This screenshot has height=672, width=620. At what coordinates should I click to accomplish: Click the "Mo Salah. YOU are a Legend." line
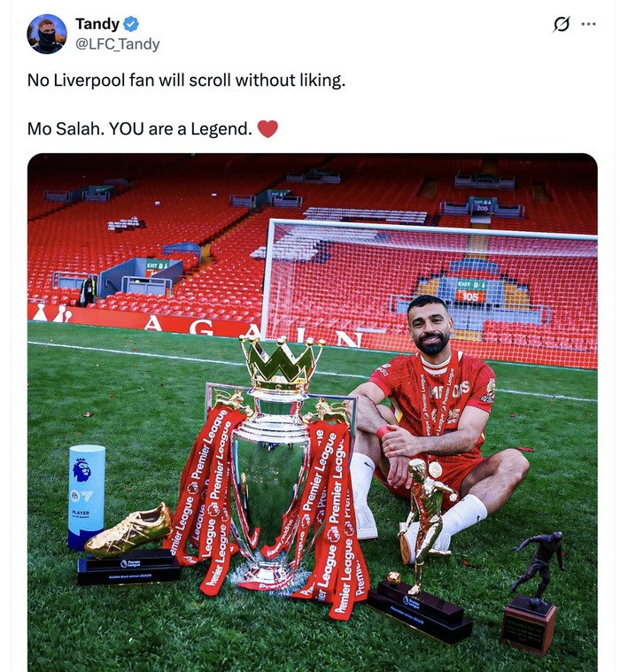139,129
